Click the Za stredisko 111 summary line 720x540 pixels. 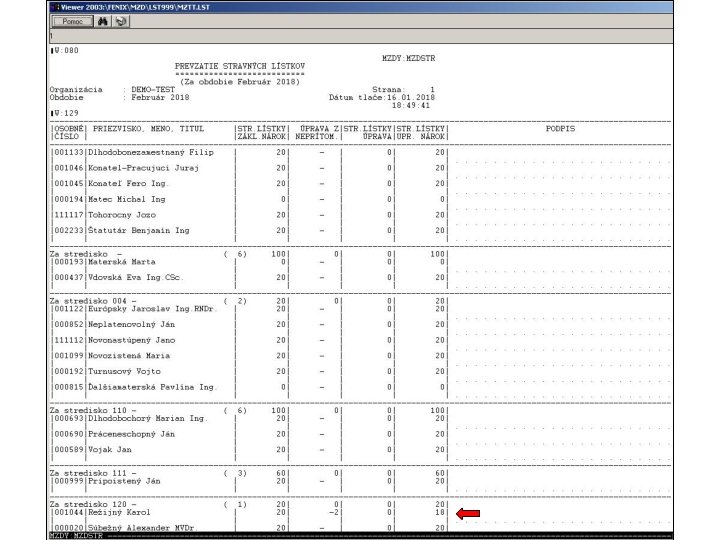(248, 473)
